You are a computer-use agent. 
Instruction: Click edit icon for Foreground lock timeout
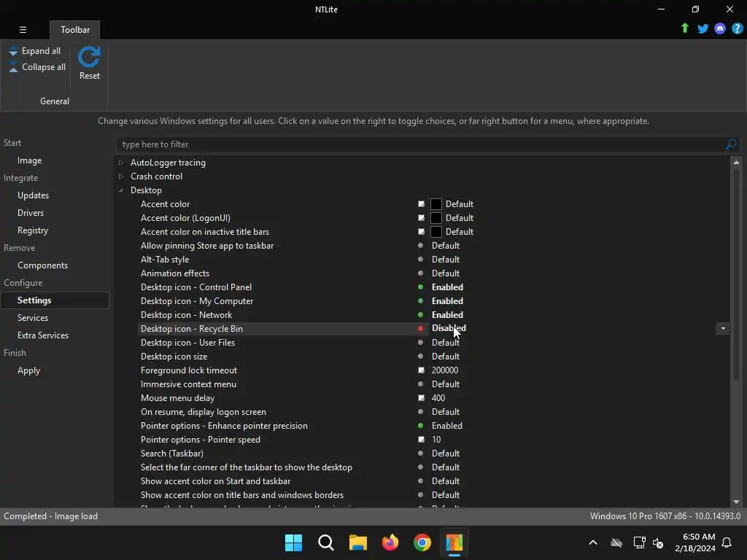(421, 370)
